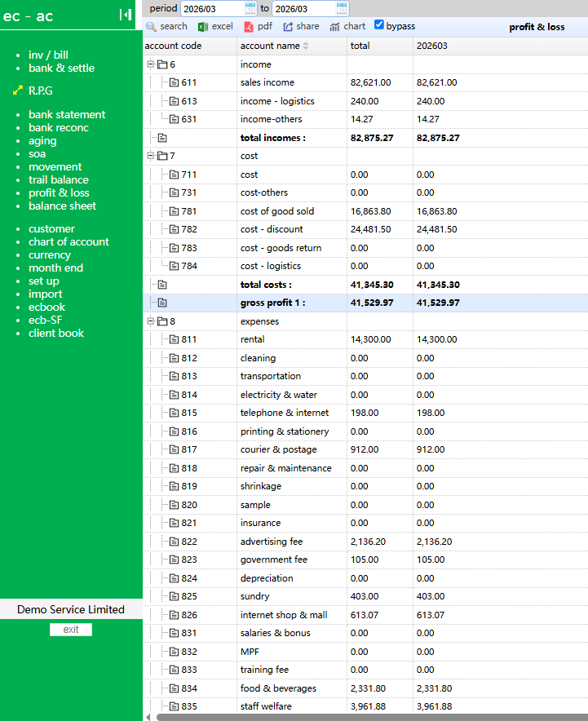588x721 pixels.
Task: Select the advertising fee row name
Action: point(272,542)
